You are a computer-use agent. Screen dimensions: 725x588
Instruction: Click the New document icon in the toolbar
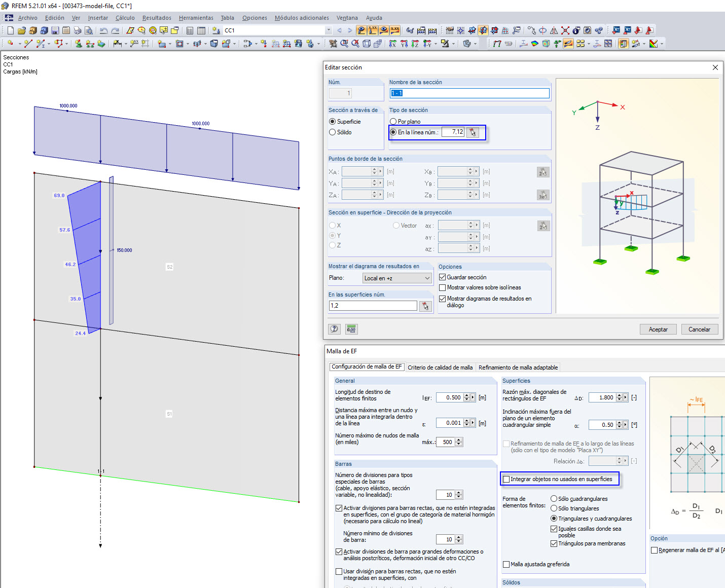coord(10,30)
